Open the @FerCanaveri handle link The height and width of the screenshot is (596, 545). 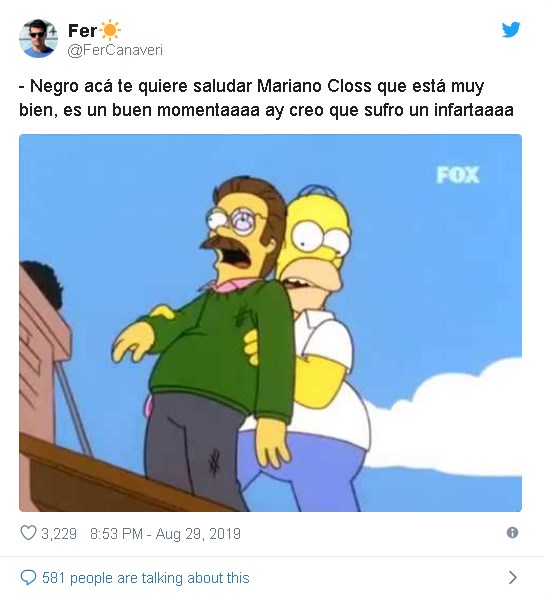click(115, 50)
